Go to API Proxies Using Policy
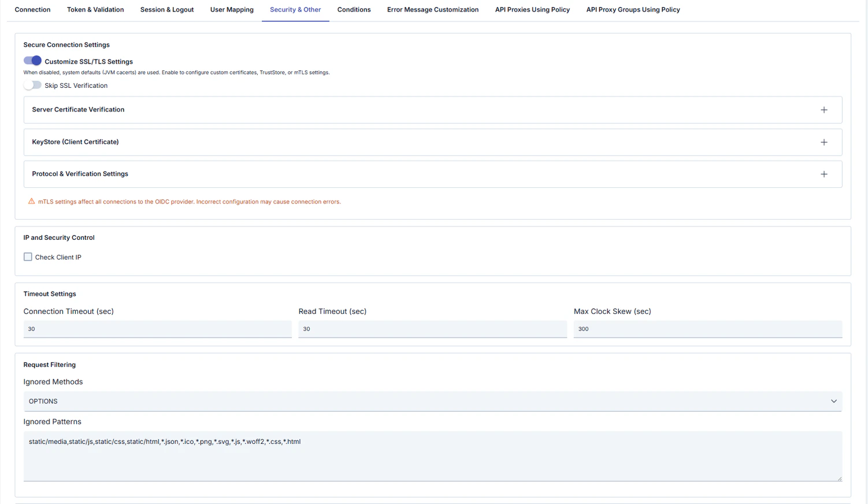 (532, 10)
